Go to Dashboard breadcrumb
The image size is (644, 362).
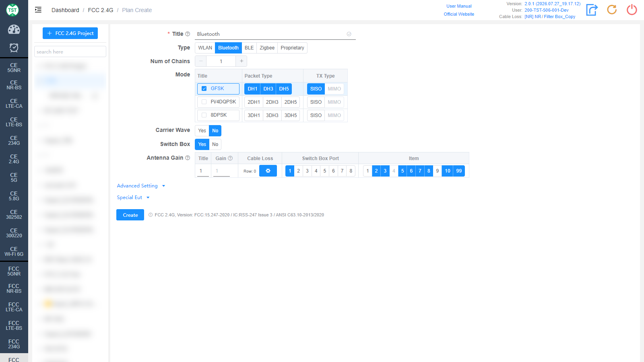point(65,10)
